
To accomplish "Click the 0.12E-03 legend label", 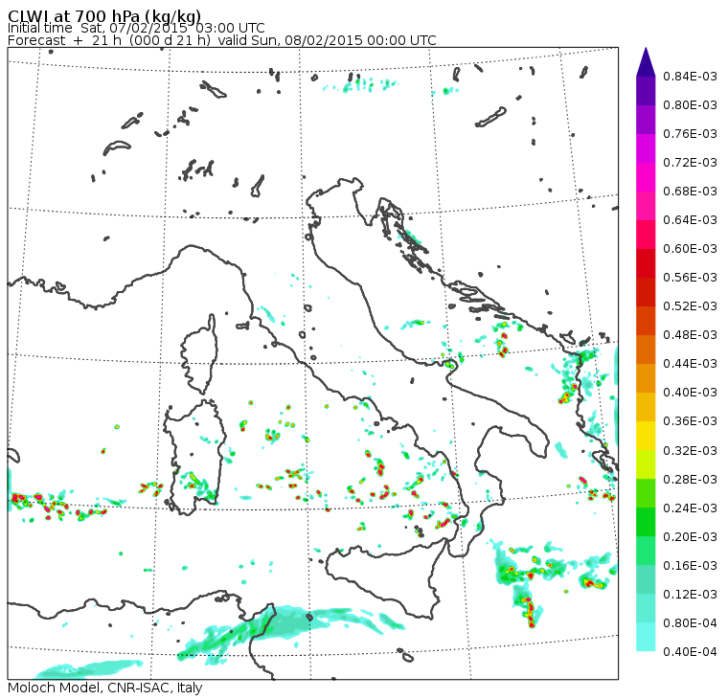I will coord(690,595).
